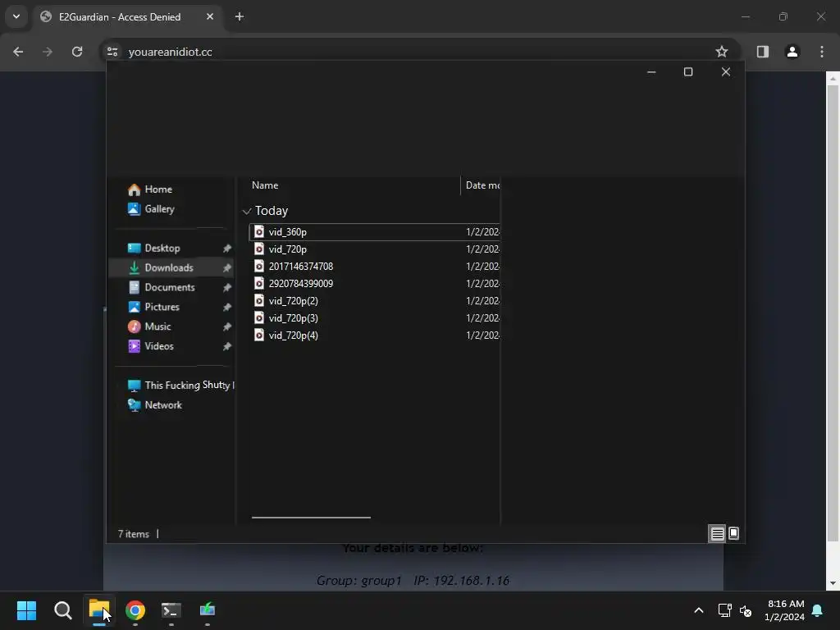Switch to details view layout
Viewport: 840px width, 630px height.
(717, 533)
